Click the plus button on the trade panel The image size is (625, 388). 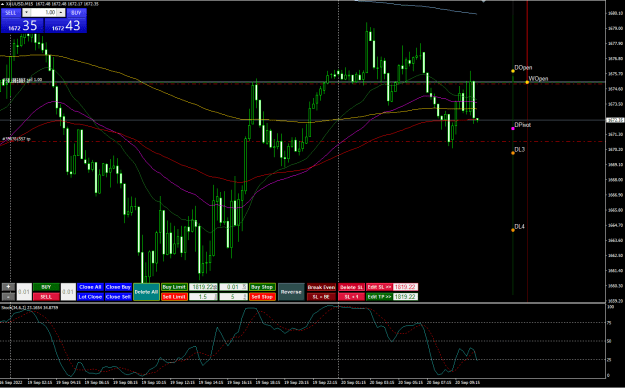click(x=8, y=287)
